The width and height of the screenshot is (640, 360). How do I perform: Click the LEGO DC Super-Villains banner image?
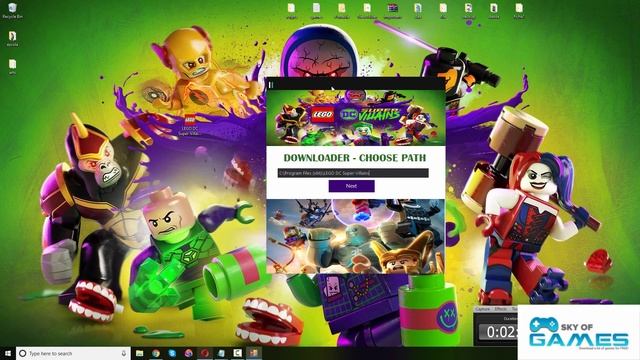point(356,118)
